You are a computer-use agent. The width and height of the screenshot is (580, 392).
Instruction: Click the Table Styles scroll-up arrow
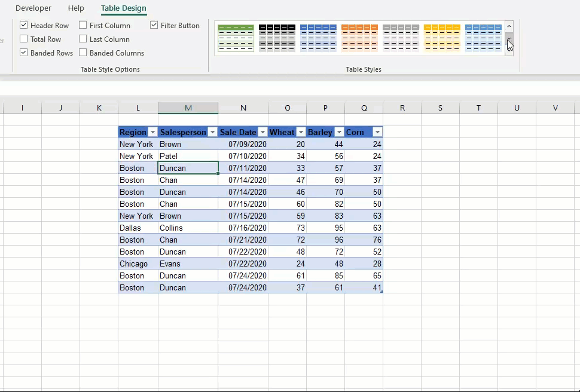click(509, 26)
